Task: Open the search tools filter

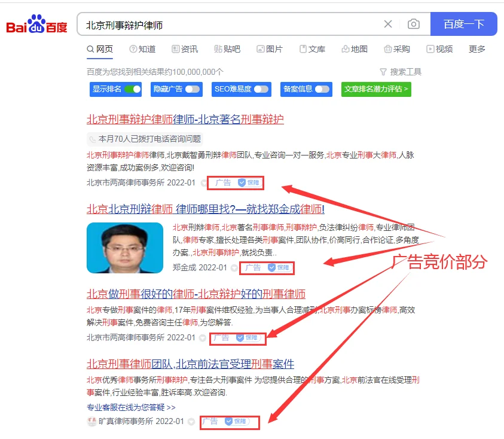Action: click(x=401, y=72)
